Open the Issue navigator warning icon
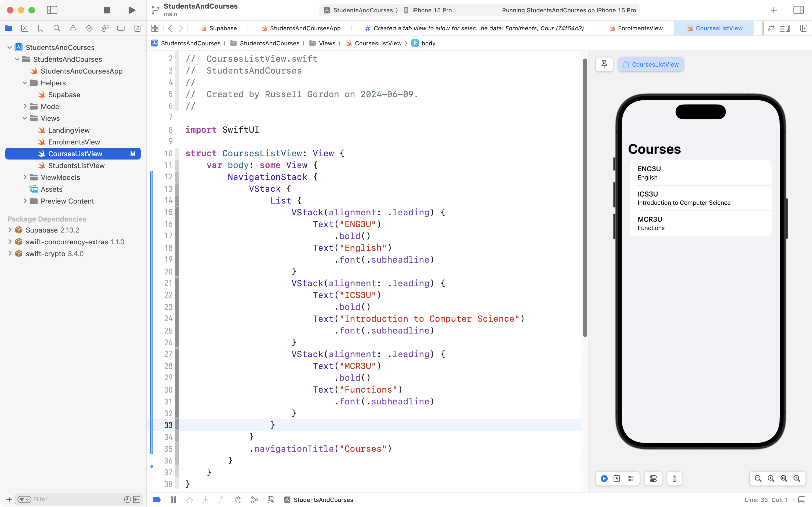Screen dimensions: 812x507 point(73,28)
